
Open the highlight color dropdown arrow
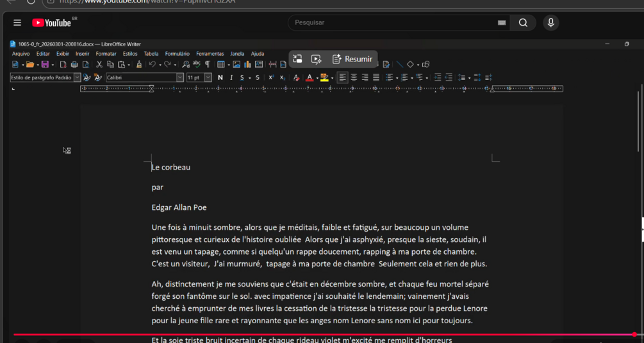pos(333,78)
